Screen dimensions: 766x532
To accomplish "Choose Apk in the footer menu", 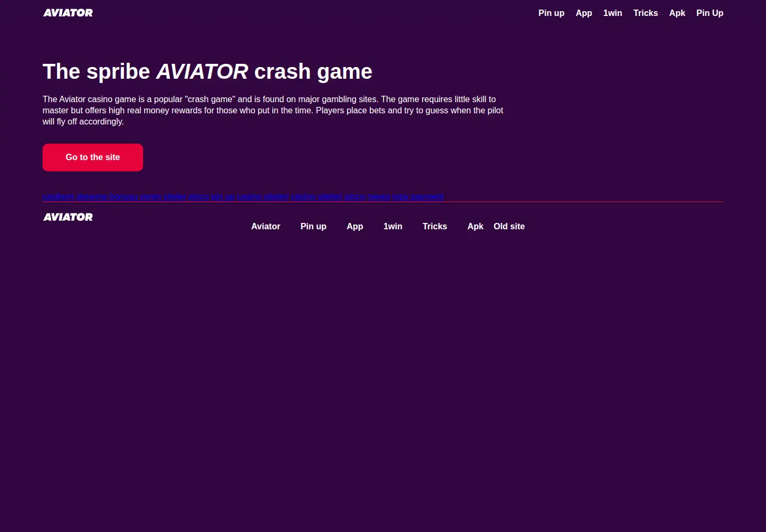I will point(476,226).
